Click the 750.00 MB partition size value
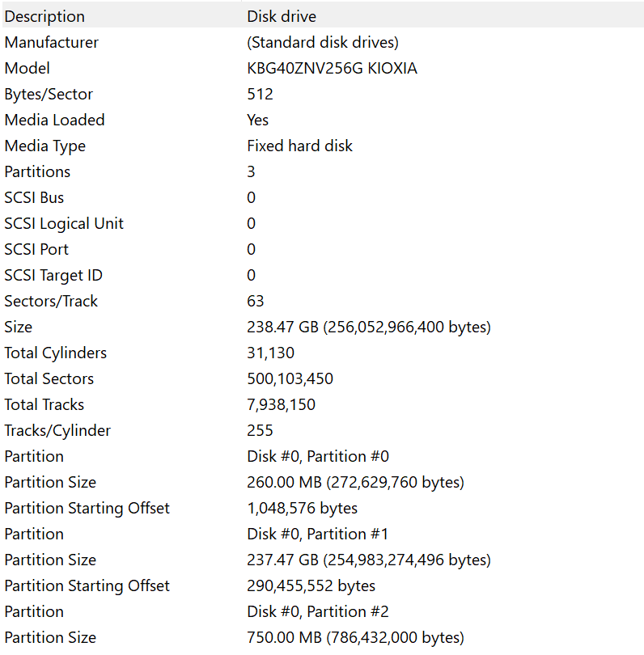The height and width of the screenshot is (655, 644). click(355, 637)
